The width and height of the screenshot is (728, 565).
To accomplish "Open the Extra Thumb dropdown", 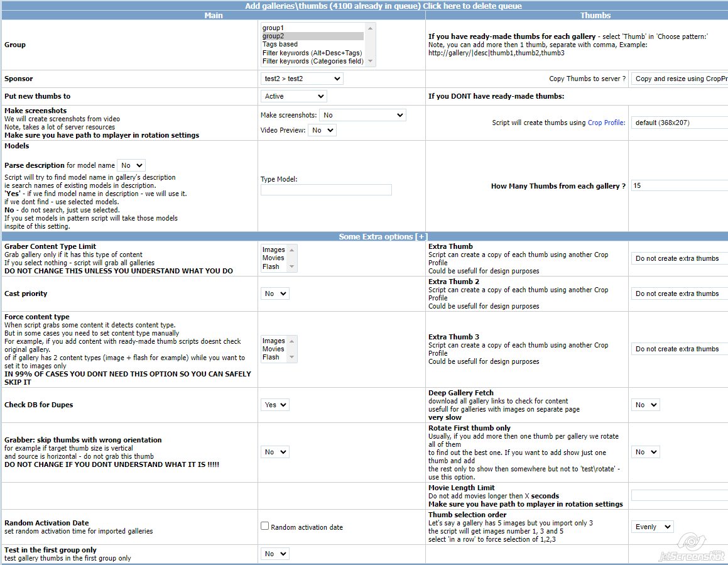I will (680, 258).
